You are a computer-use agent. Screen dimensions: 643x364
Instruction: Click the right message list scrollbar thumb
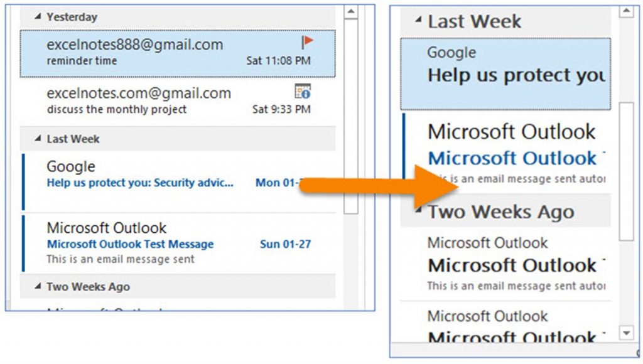pos(626,169)
